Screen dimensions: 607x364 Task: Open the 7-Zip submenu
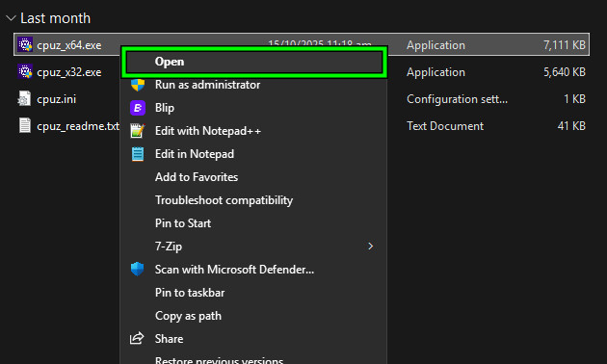coord(254,247)
